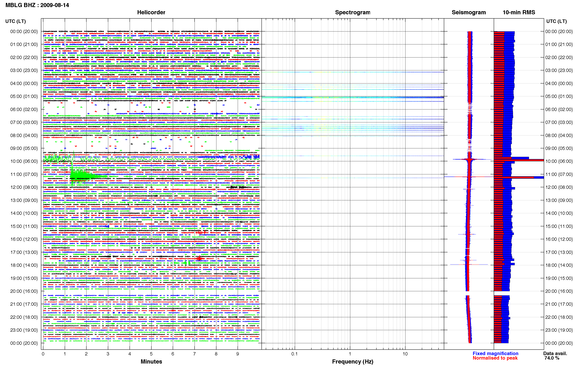This screenshot has height=368, width=588.
Task: Click the '5' minutes tick label
Action: (x=151, y=354)
